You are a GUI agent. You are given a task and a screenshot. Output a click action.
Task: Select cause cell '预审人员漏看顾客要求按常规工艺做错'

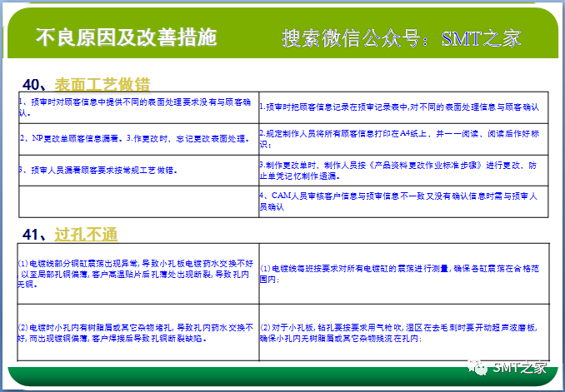(137, 169)
